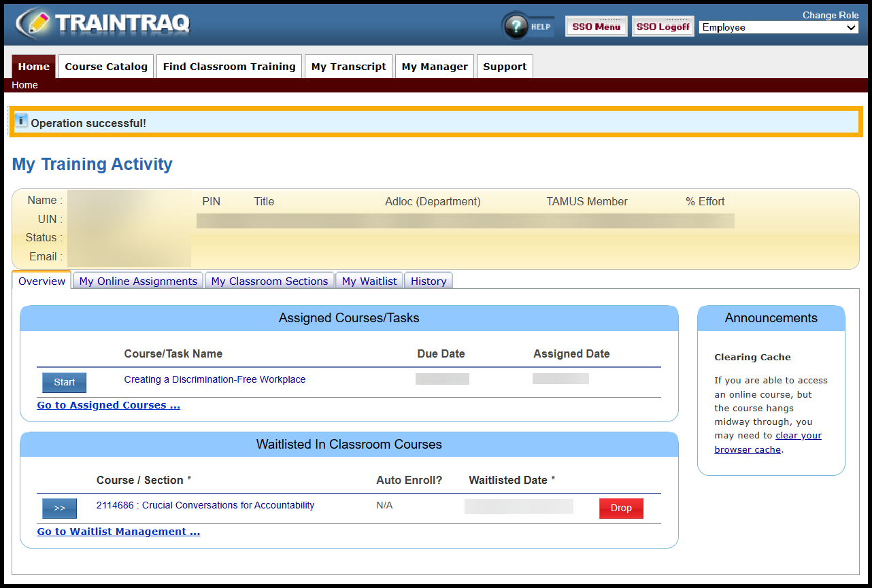Start the Discrimination-Free Workplace course
This screenshot has height=588, width=872.
[64, 382]
